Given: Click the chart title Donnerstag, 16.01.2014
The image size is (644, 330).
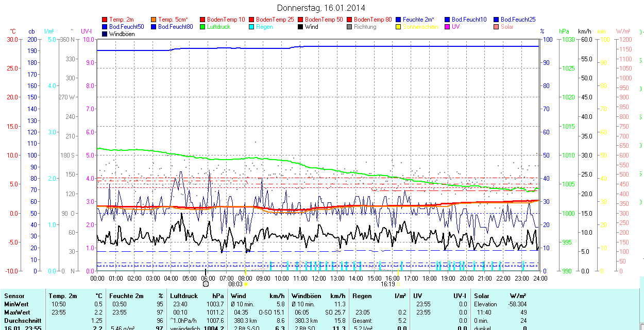Looking at the screenshot, I should coord(321,8).
